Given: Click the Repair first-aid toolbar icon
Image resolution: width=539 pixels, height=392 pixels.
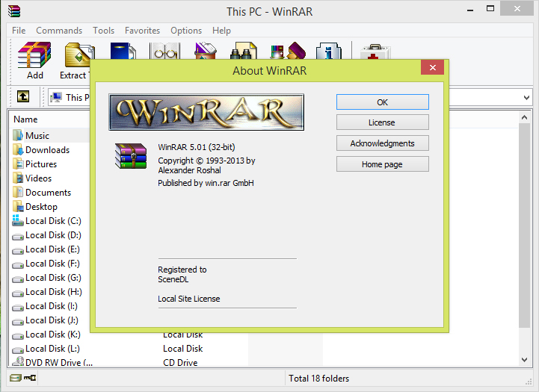Looking at the screenshot, I should (x=375, y=52).
